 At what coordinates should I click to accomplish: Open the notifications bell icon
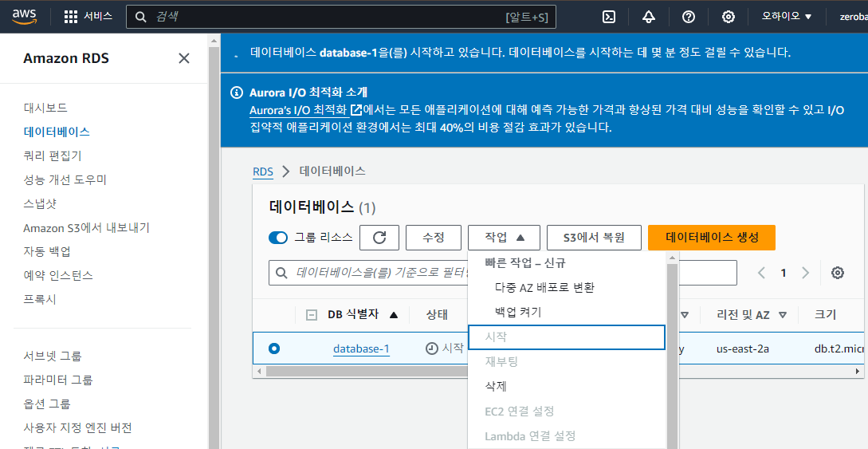coord(648,17)
